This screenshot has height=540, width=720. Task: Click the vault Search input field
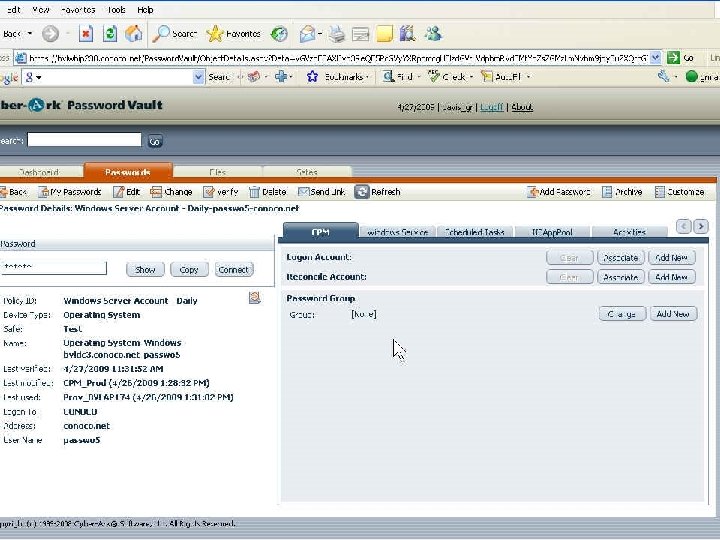tap(84, 140)
